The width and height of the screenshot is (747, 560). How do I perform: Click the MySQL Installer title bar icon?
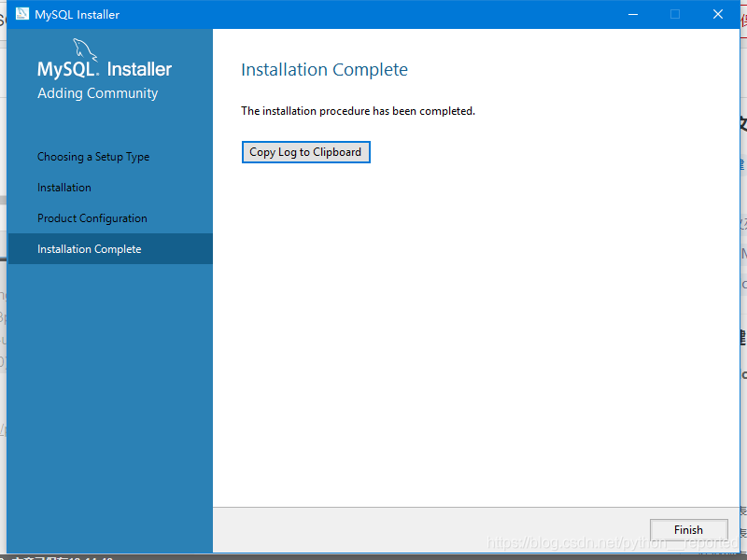[x=21, y=14]
